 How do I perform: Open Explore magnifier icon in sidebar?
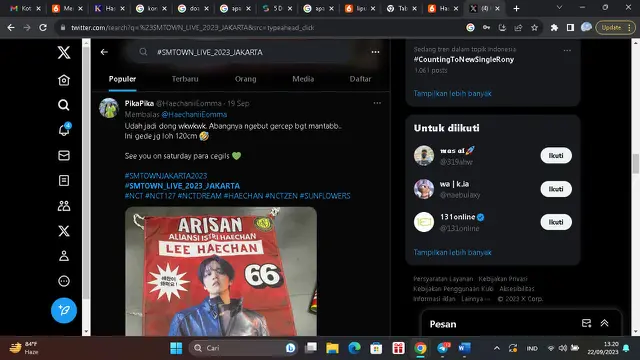[x=64, y=105]
